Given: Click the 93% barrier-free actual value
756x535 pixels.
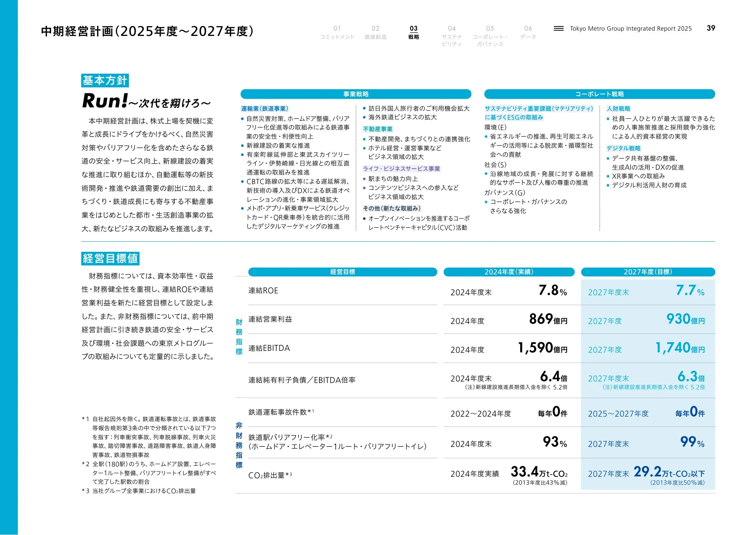Looking at the screenshot, I should (555, 442).
